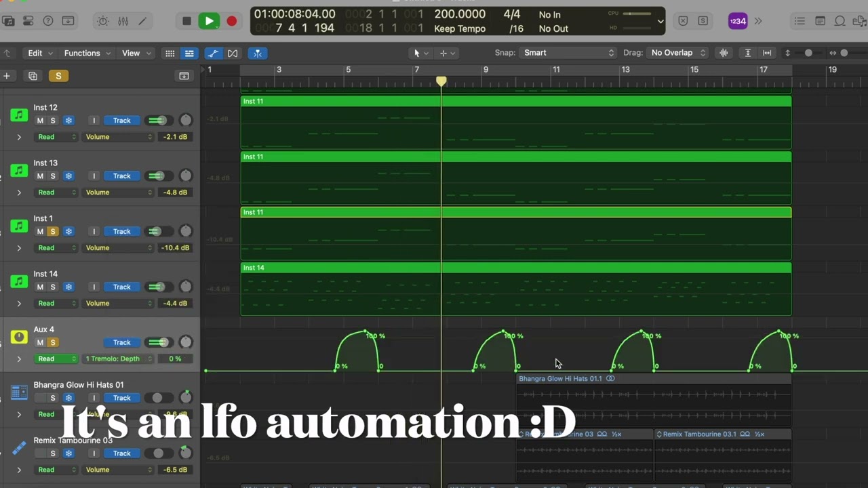
Task: Switch to list tracks view icon
Action: coord(189,53)
